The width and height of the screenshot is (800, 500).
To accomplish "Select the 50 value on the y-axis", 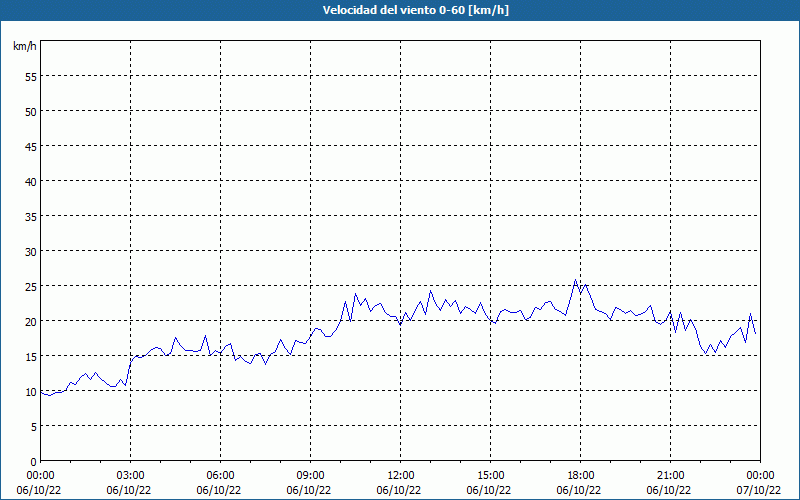I will [31, 112].
